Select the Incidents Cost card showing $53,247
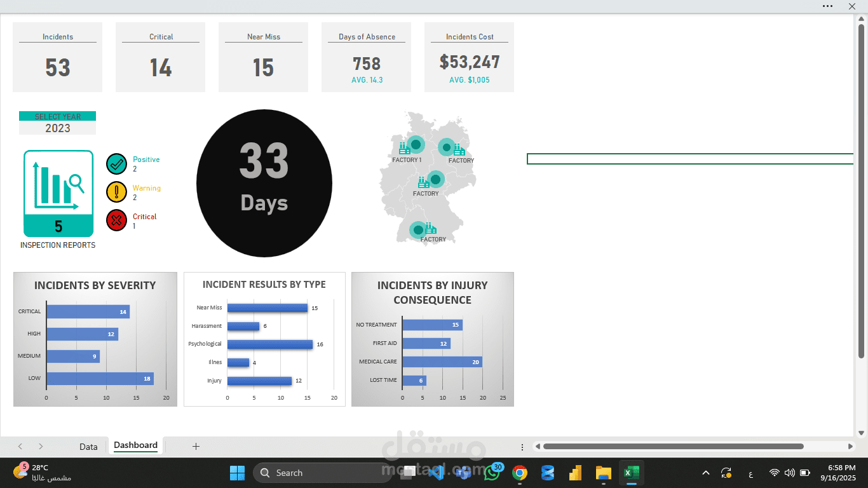 pos(470,57)
